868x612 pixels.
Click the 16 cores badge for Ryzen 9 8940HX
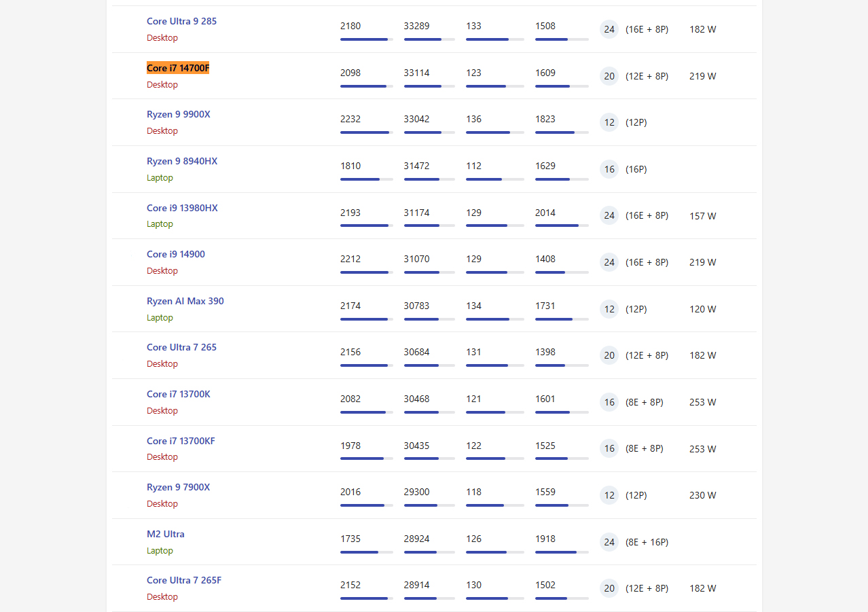click(609, 169)
